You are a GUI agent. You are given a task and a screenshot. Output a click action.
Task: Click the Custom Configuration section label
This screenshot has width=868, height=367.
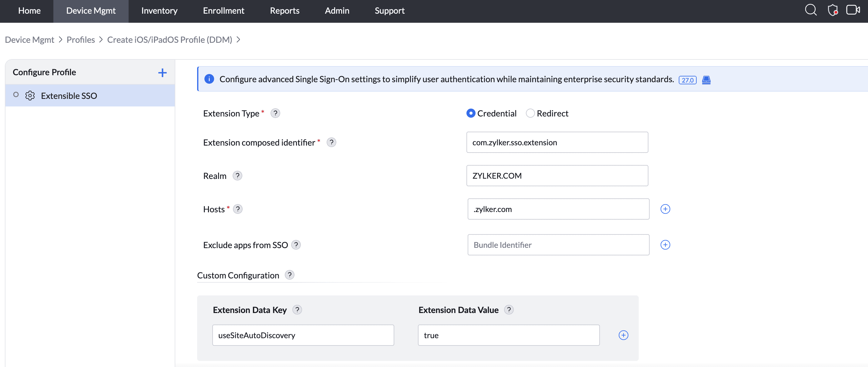coord(238,275)
